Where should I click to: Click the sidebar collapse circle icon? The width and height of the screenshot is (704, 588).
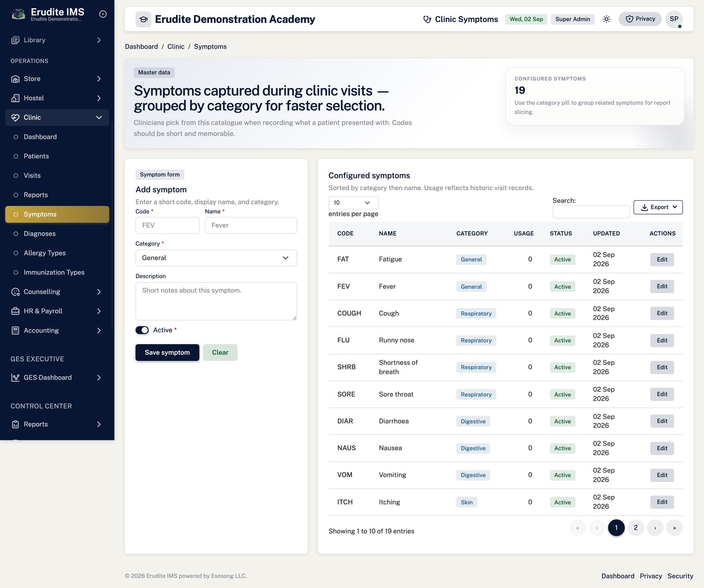click(x=103, y=14)
